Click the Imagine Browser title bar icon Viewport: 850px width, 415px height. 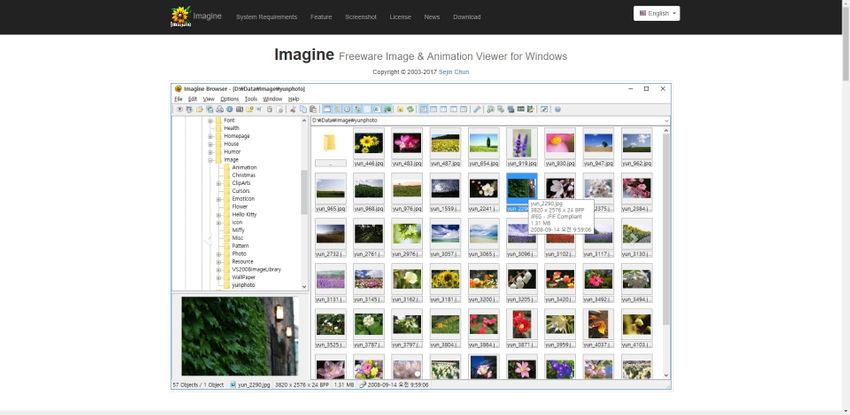pyautogui.click(x=178, y=89)
